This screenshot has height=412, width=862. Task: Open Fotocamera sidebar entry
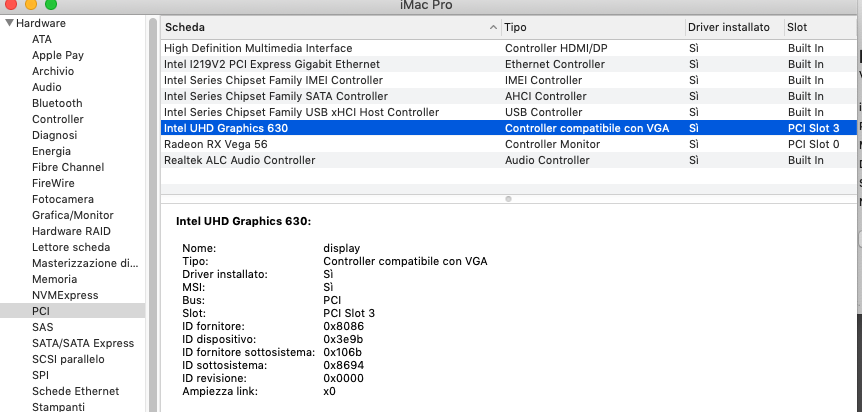[63, 199]
